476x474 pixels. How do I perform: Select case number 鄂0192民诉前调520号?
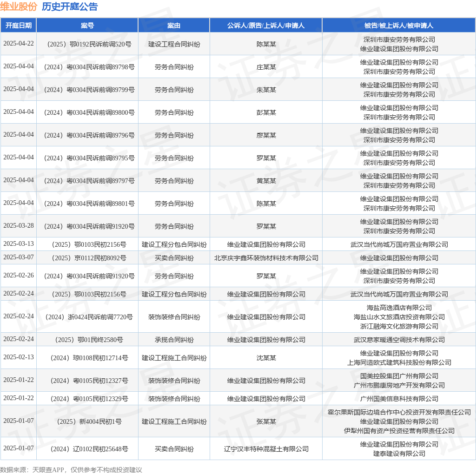(x=89, y=44)
